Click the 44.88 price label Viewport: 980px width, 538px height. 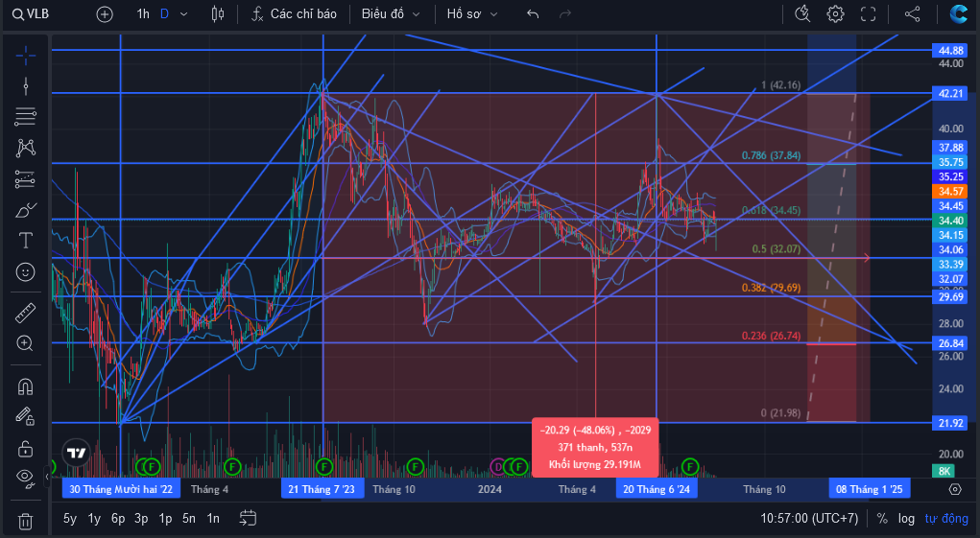pyautogui.click(x=950, y=51)
